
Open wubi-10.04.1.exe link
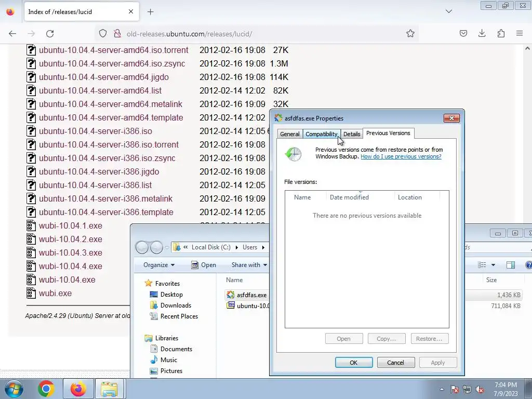click(x=71, y=225)
